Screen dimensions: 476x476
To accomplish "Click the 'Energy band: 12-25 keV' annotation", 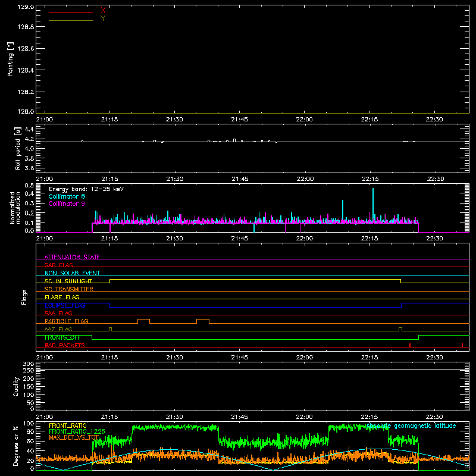I will pyautogui.click(x=86, y=189).
